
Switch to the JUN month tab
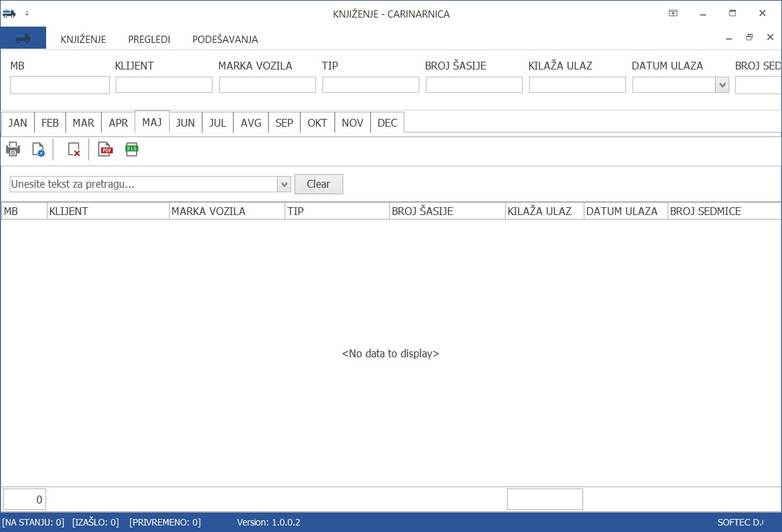(185, 123)
